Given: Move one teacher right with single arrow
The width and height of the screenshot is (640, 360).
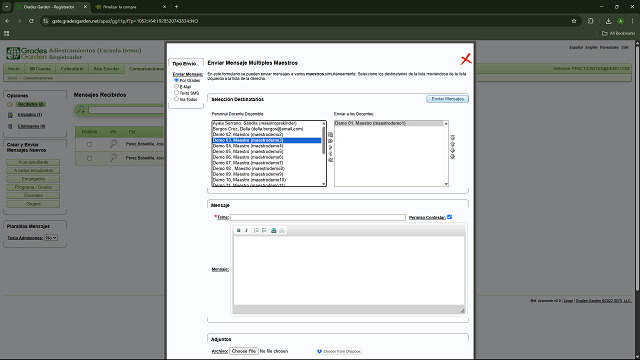Looking at the screenshot, I should 331,147.
